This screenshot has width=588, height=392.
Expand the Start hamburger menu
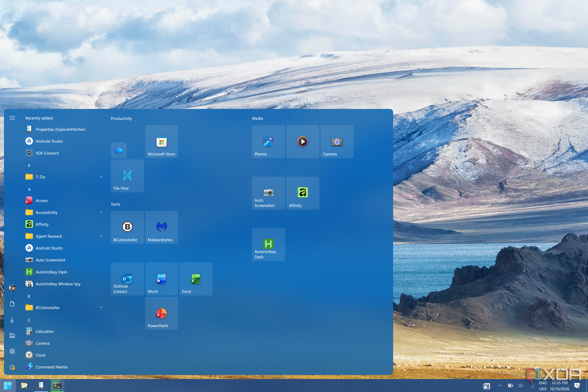click(x=12, y=118)
